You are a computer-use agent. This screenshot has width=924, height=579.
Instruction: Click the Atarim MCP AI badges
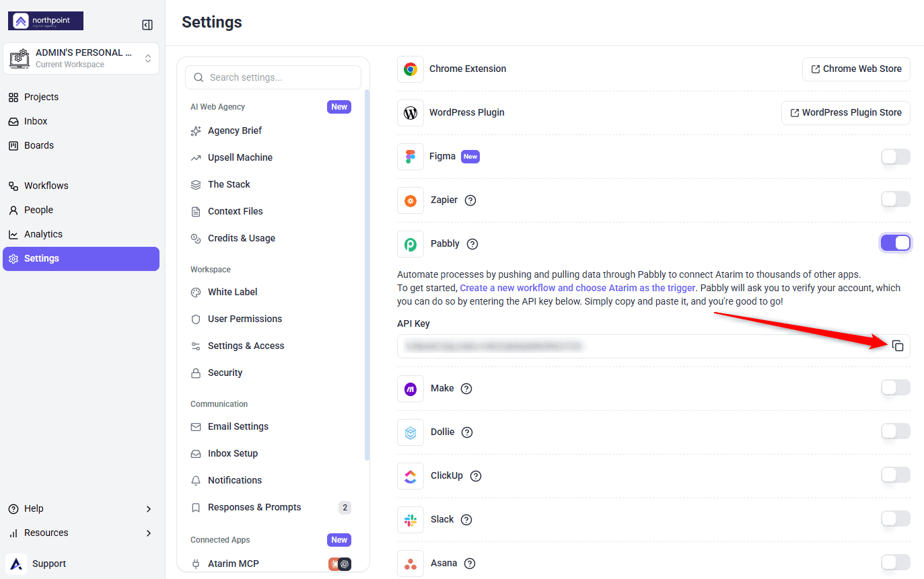340,564
